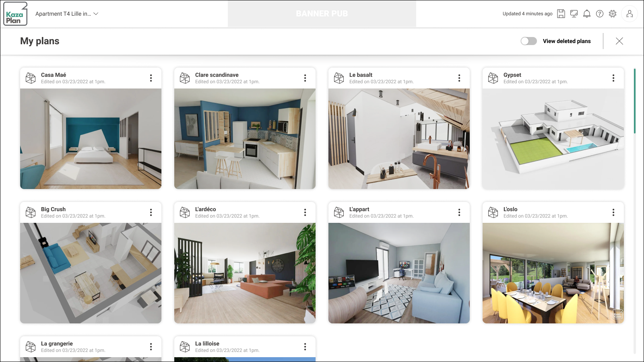Viewport: 644px width, 362px height.
Task: Click the La lilloise plan title
Action: click(x=207, y=343)
